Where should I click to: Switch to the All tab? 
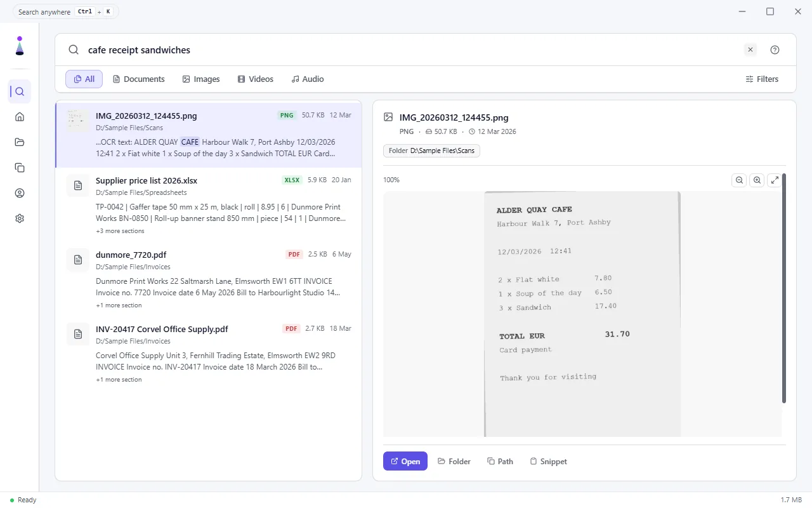[84, 79]
